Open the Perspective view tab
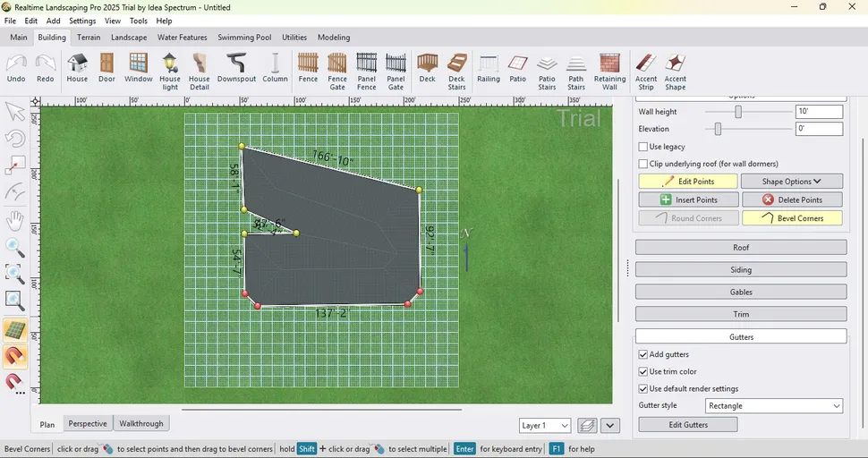The width and height of the screenshot is (868, 458). 88,424
